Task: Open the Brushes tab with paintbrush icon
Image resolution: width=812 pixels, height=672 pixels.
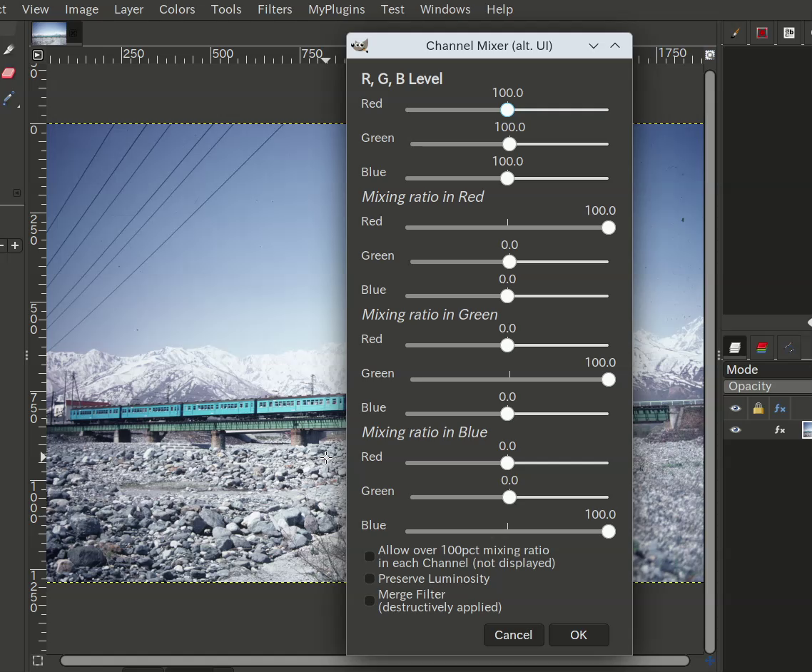Action: [736, 33]
